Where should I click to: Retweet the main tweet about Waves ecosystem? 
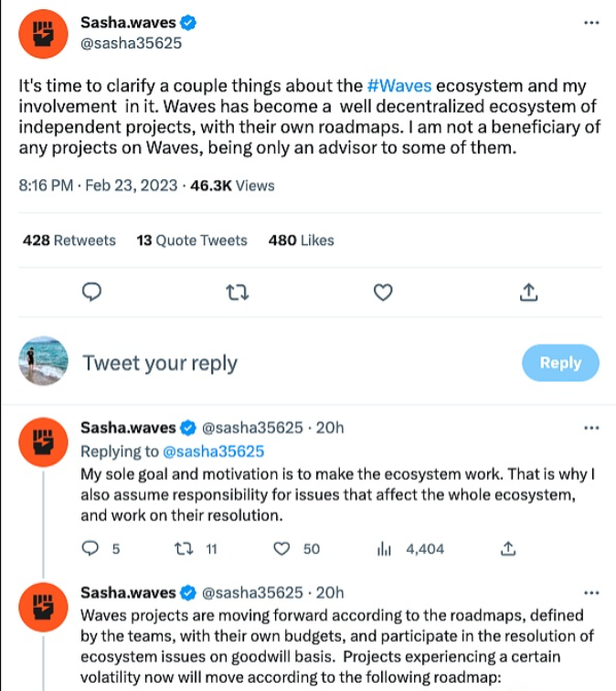click(x=238, y=292)
